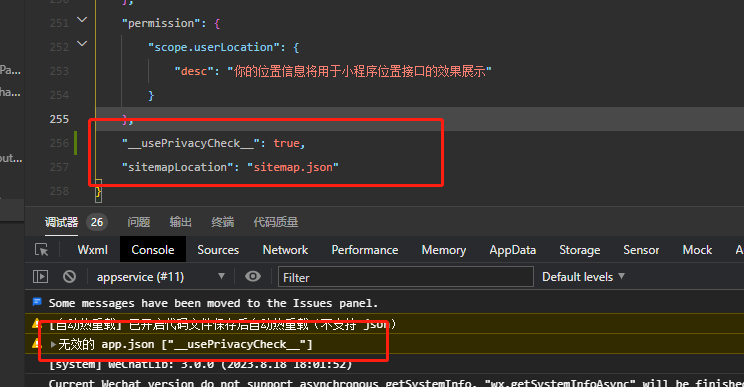This screenshot has height=387, width=744.
Task: Click the closing brace on line 258
Action: pyautogui.click(x=98, y=191)
